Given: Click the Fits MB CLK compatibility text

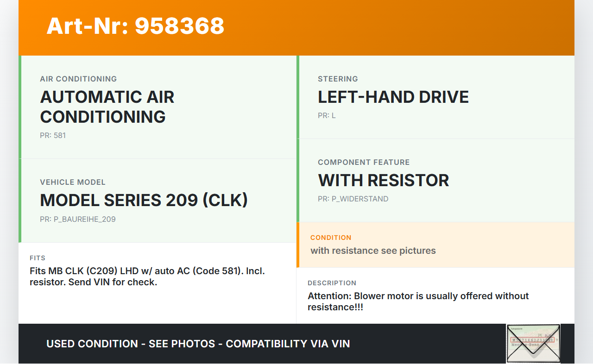Looking at the screenshot, I should coord(147,276).
